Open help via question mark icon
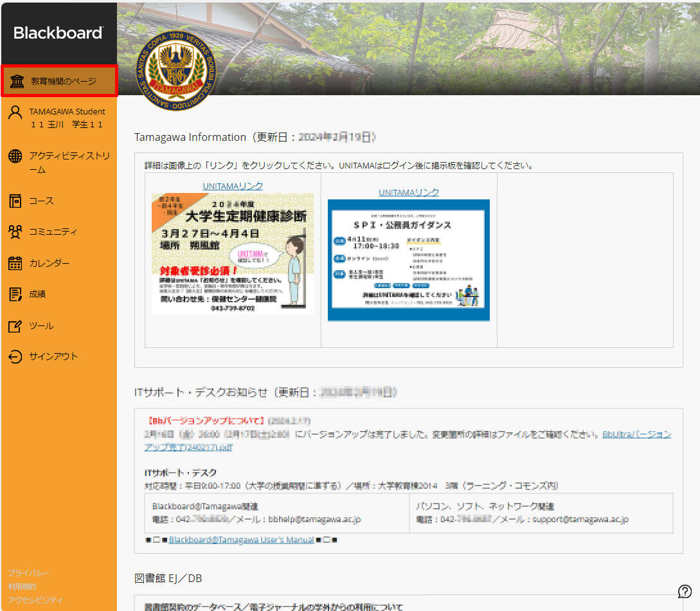 pos(685,591)
